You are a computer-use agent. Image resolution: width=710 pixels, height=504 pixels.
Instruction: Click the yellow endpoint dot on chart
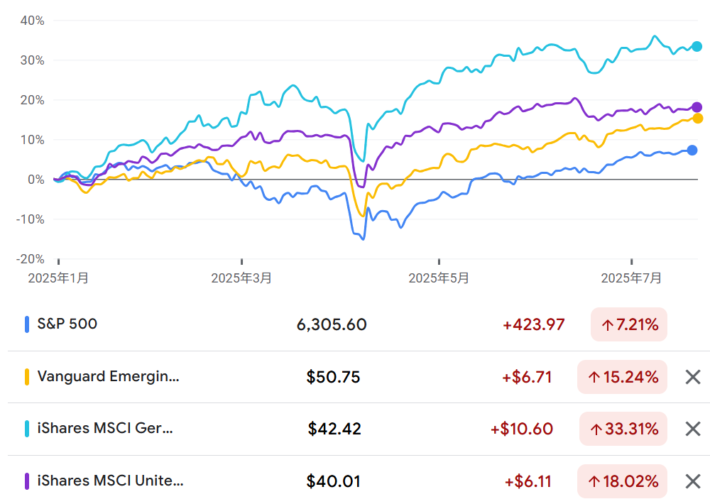697,118
